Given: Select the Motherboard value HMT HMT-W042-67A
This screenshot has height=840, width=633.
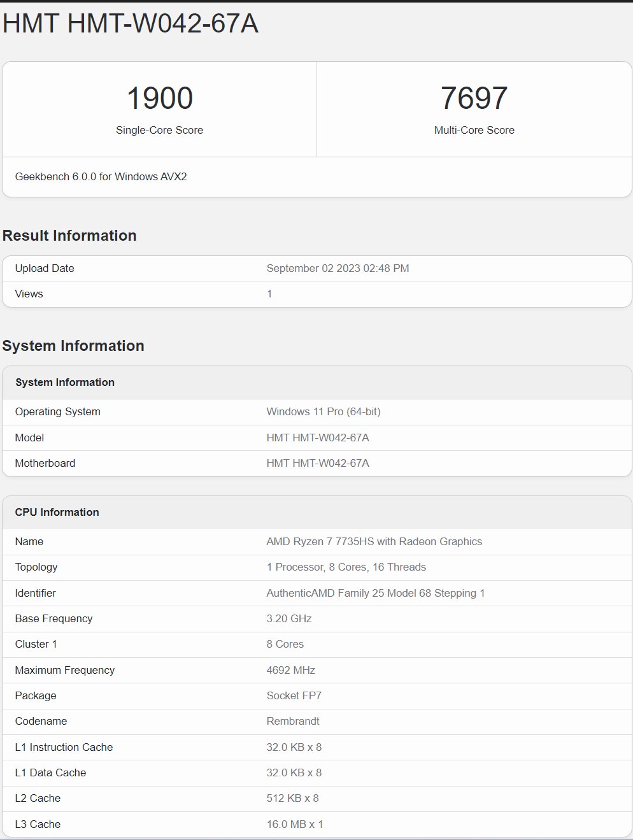Looking at the screenshot, I should tap(318, 463).
